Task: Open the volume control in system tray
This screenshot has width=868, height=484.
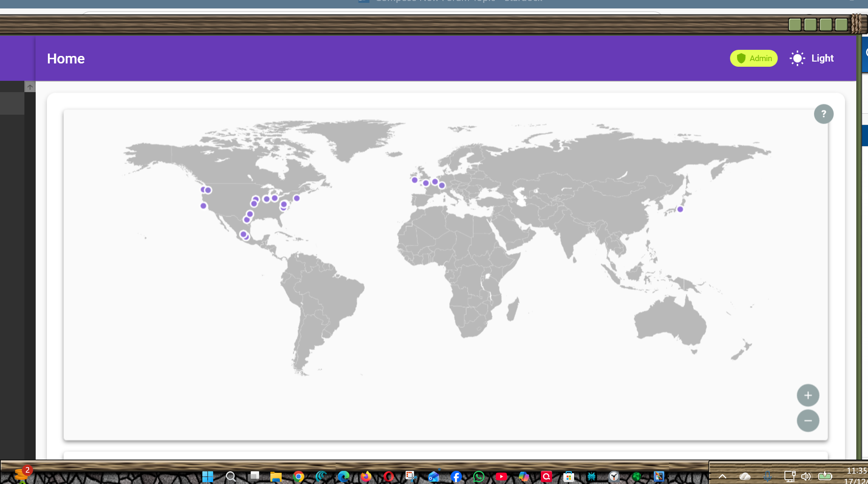Action: (806, 476)
